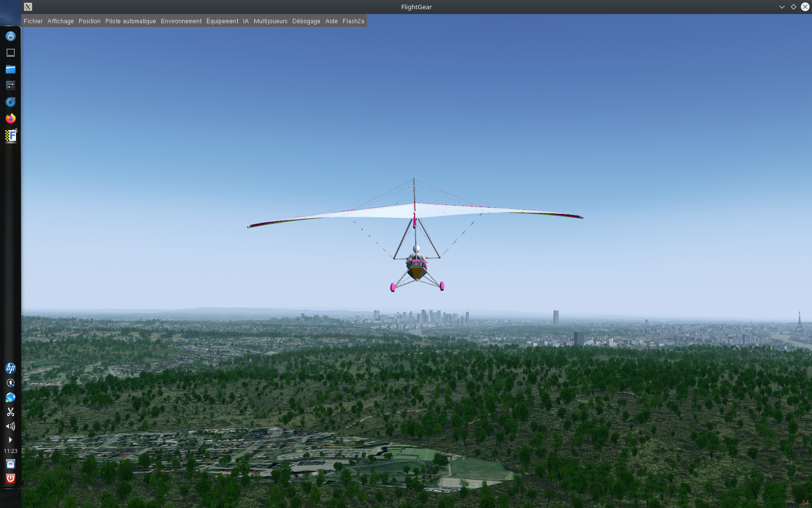This screenshot has height=508, width=812.
Task: Open the Multijoueurs menu
Action: point(270,21)
